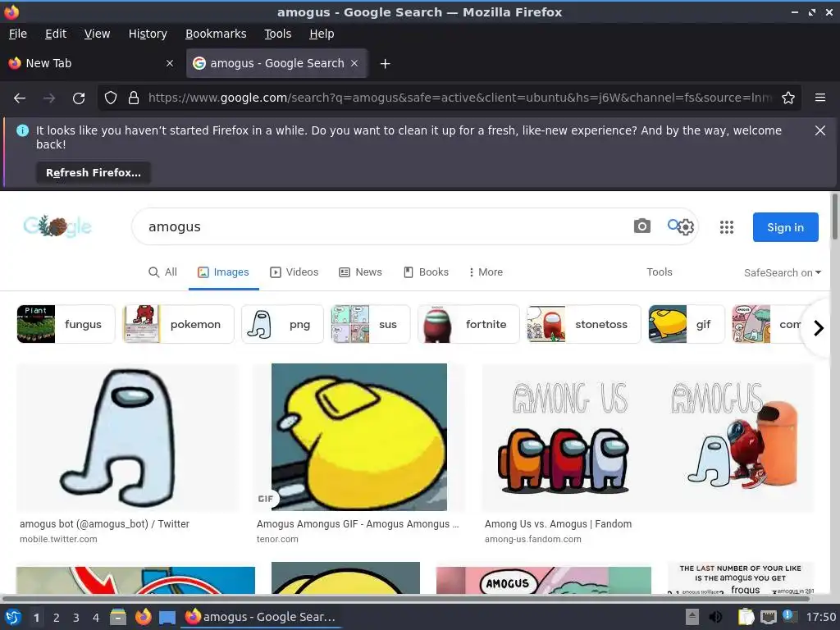Viewport: 840px width, 630px height.
Task: Select the Images results tab
Action: (x=223, y=272)
